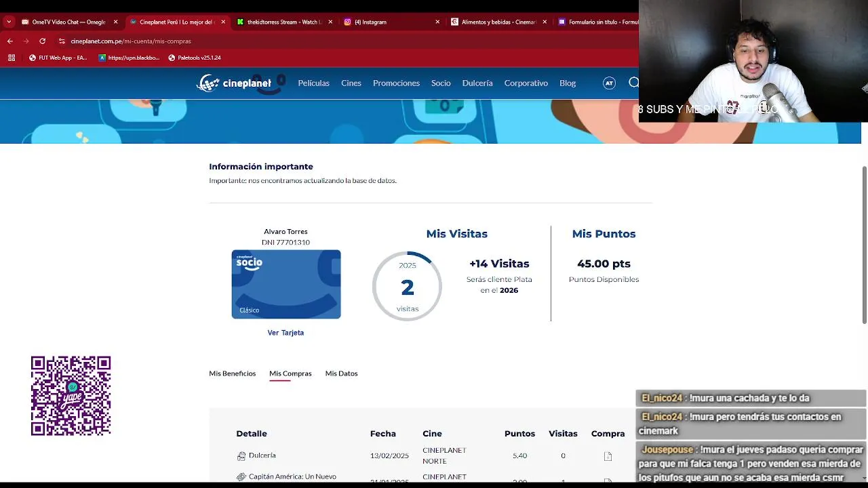Close the OmeTV Video Chat tab

pyautogui.click(x=115, y=22)
